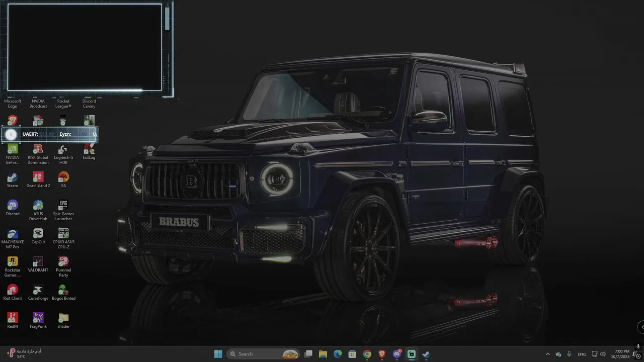The image size is (644, 362).
Task: Select the Discord desktop shortcut
Action: (13, 208)
